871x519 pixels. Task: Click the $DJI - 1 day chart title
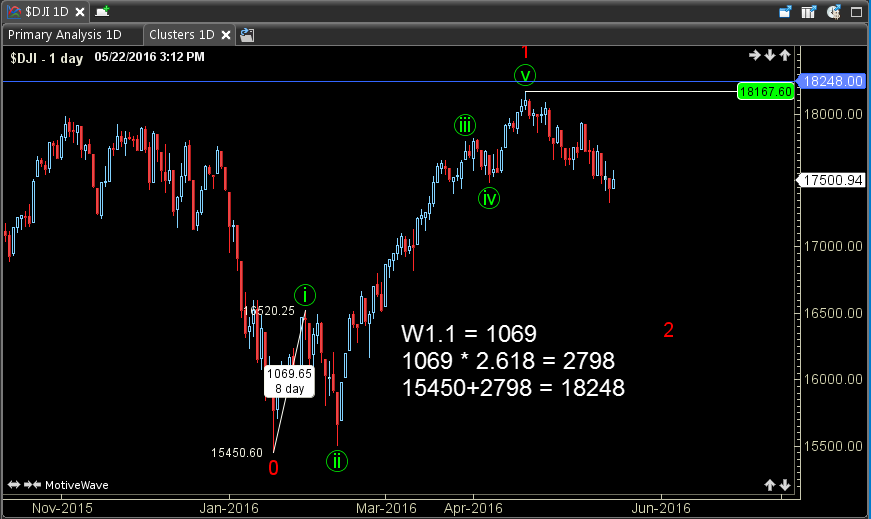pos(47,58)
